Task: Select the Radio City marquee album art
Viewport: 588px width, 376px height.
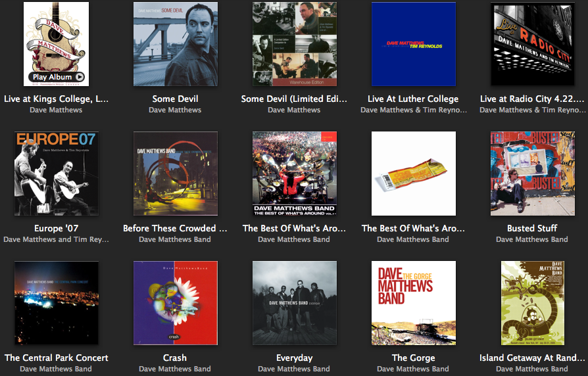Action: (x=533, y=44)
